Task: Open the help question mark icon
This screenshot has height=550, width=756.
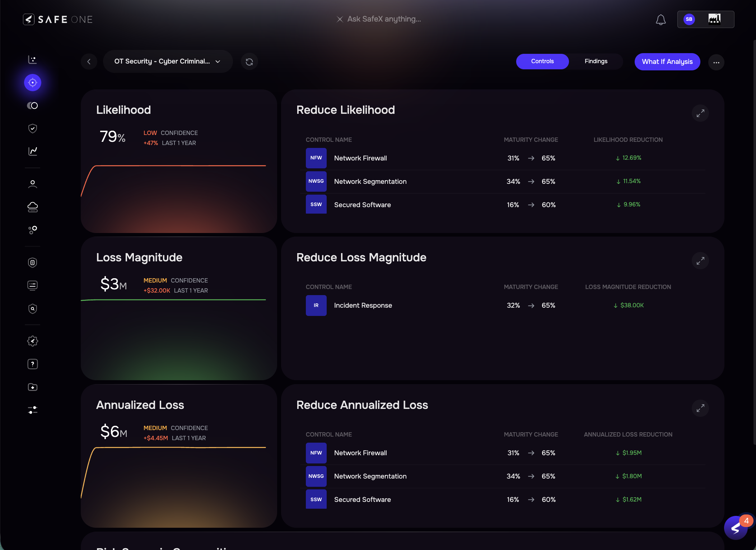Action: point(33,364)
